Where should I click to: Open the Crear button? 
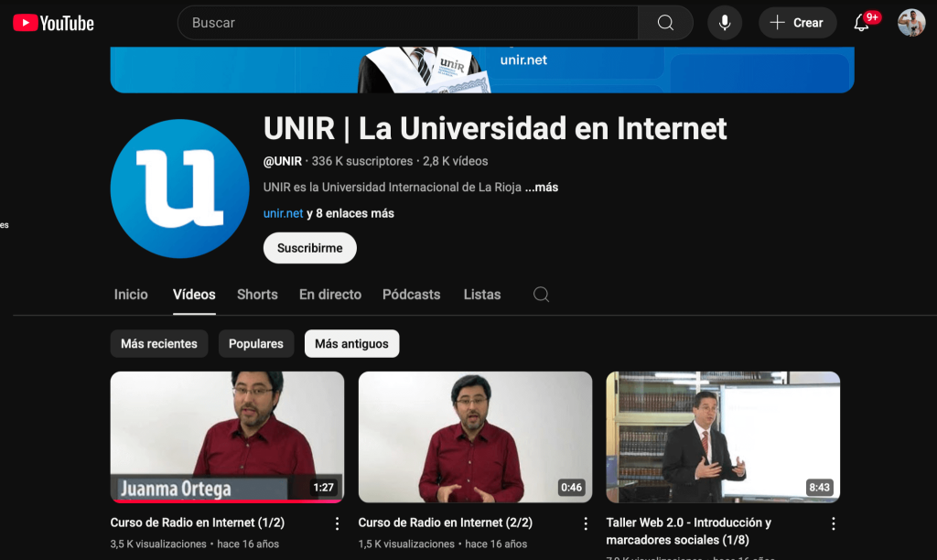pyautogui.click(x=797, y=23)
